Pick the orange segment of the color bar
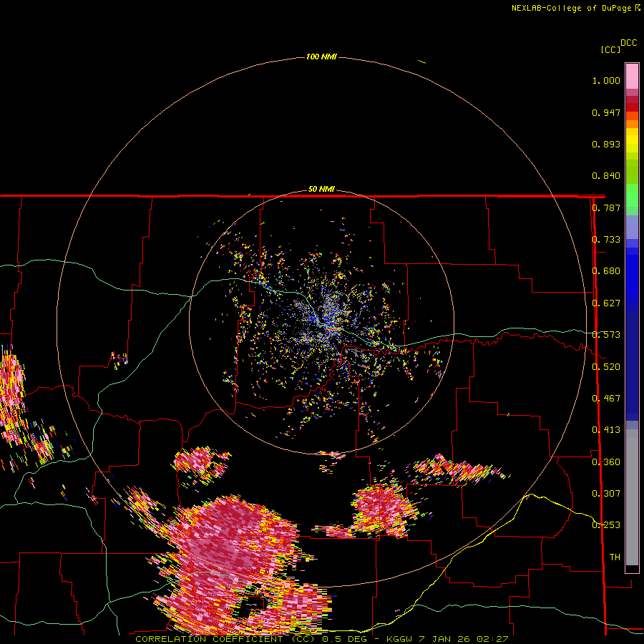644x644 pixels. [x=632, y=124]
